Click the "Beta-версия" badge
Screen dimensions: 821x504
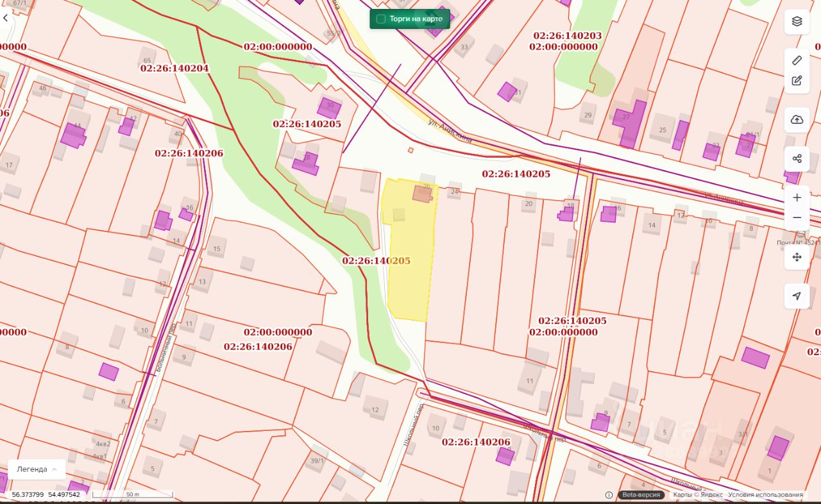tap(641, 495)
